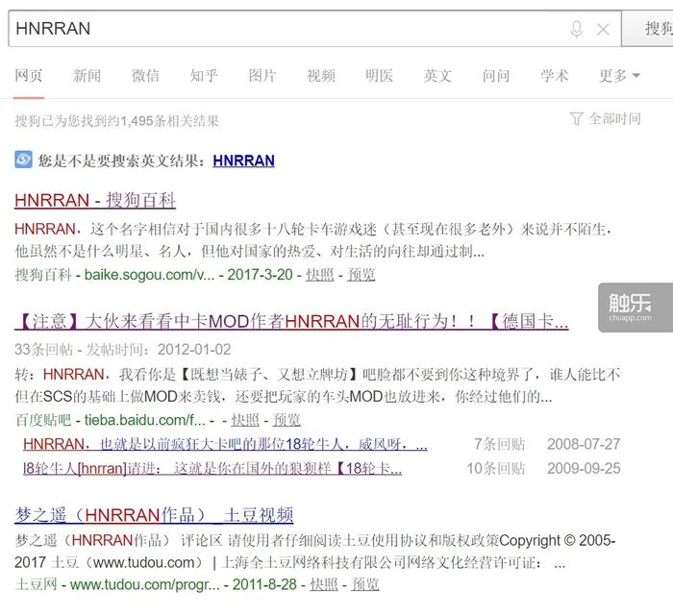The width and height of the screenshot is (673, 616).
Task: Switch to the 知乎 tab
Action: point(204,76)
